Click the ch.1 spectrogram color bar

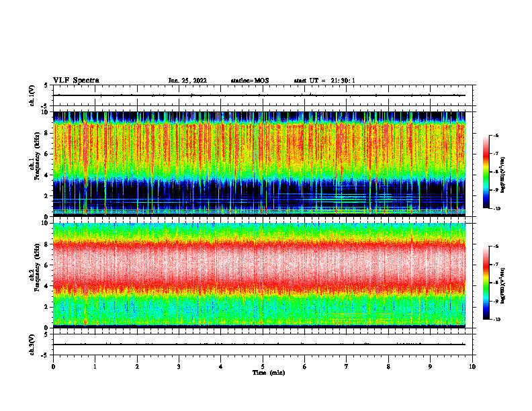click(x=486, y=172)
